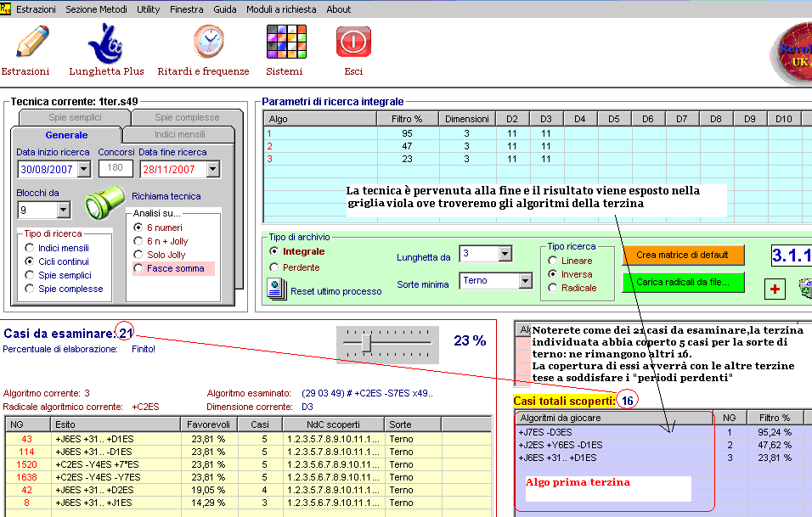Viewport: 812px width, 517px height.
Task: Choose Spie semplici under Tipo di ricerca
Action: [x=30, y=275]
